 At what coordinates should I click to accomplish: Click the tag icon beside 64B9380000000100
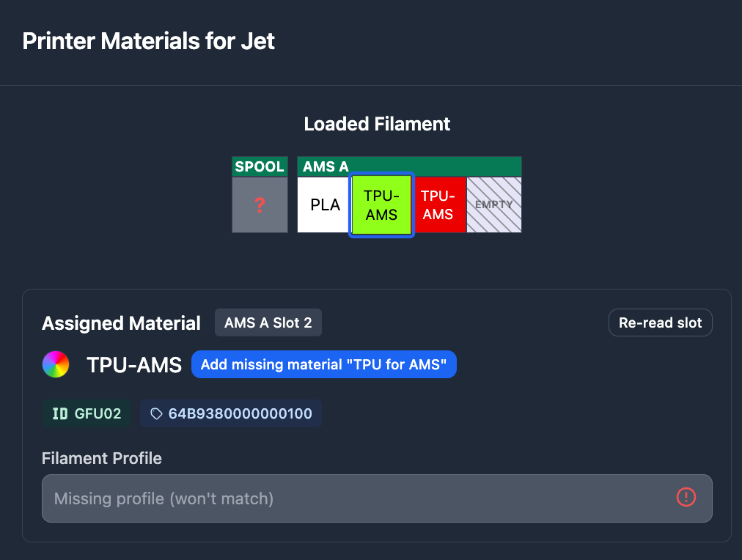[156, 413]
